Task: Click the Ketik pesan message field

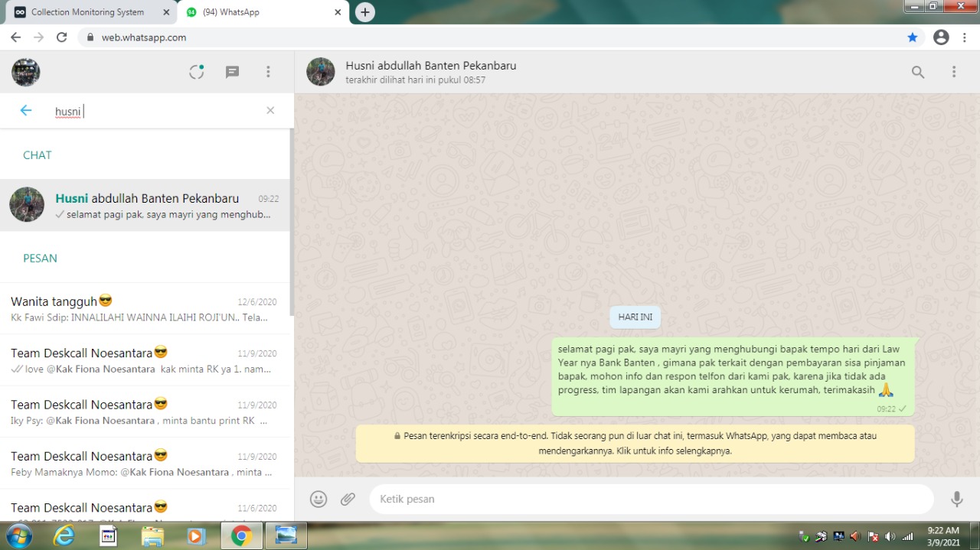Action: 651,500
